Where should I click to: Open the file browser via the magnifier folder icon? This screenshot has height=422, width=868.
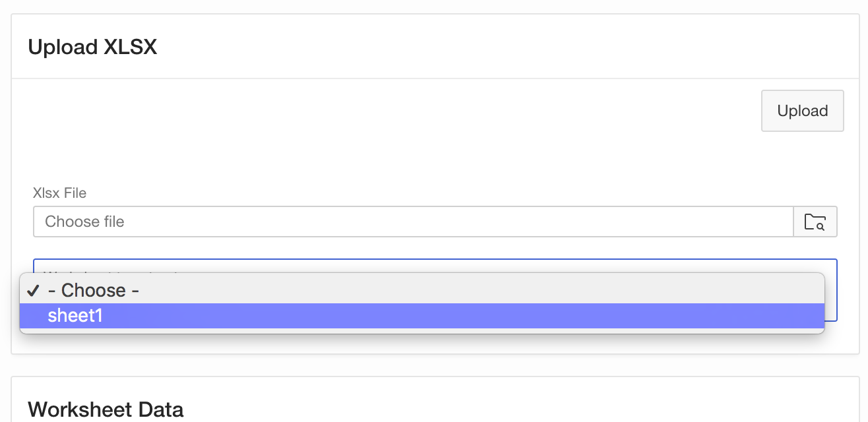click(815, 222)
